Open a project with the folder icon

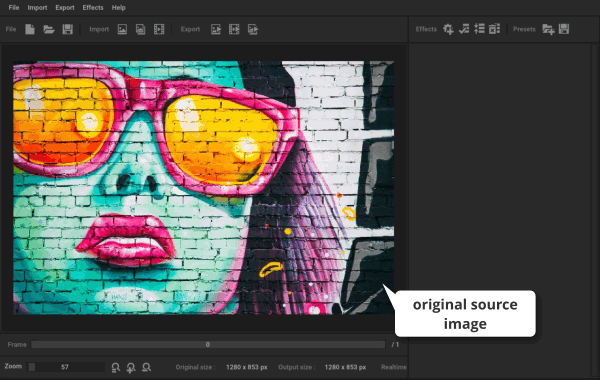49,29
